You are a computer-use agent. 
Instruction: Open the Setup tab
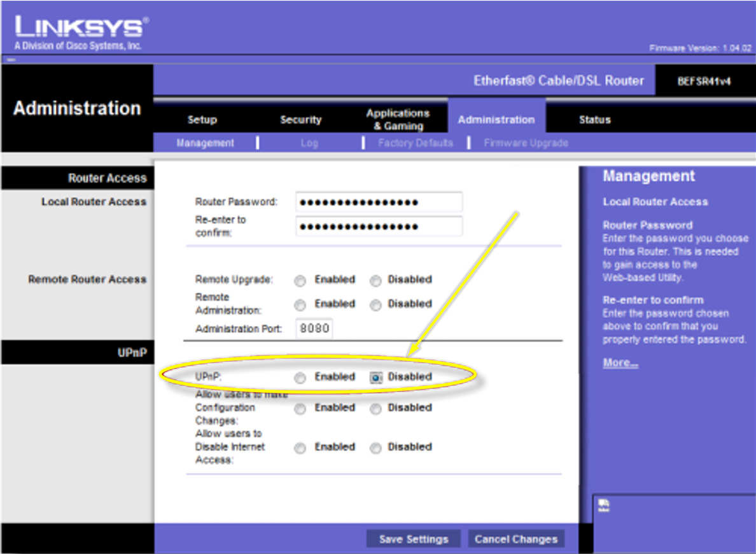click(x=202, y=119)
